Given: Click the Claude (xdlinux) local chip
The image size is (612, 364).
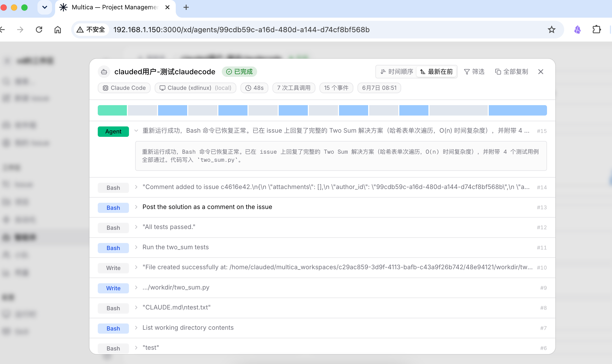Looking at the screenshot, I should tap(195, 88).
